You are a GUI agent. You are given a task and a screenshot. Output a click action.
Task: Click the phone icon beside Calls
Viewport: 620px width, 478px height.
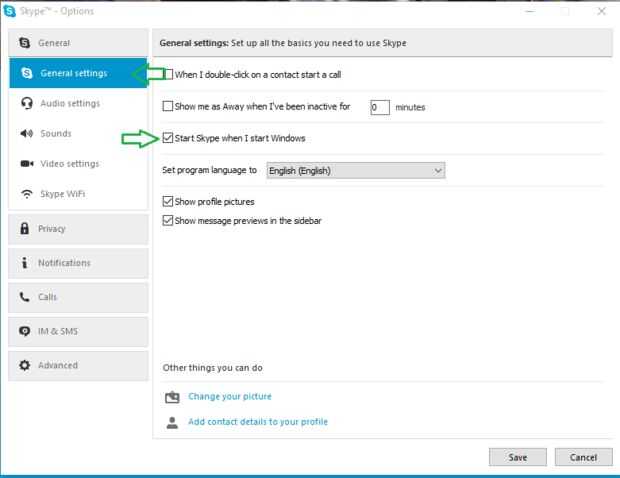[x=25, y=297]
